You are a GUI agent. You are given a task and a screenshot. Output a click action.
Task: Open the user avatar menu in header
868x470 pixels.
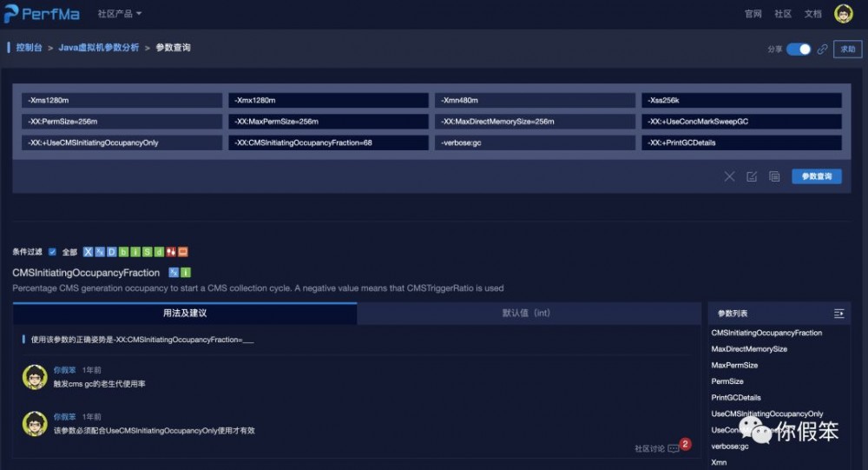pos(844,13)
